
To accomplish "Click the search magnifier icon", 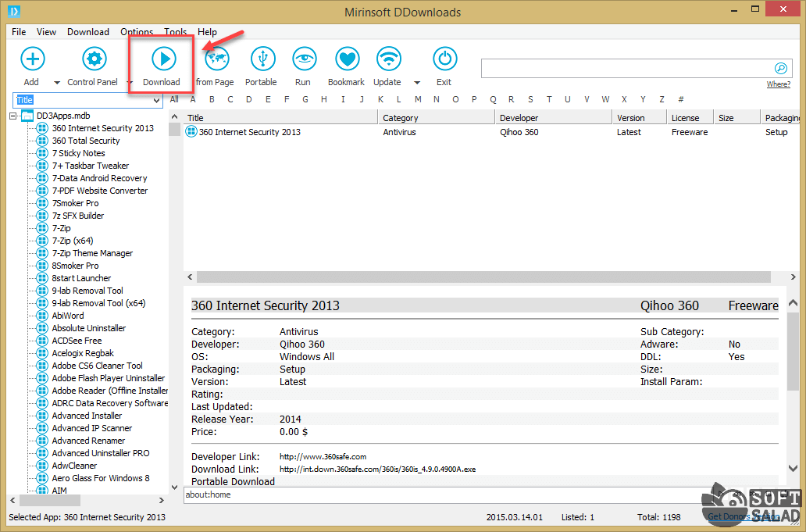I will [x=779, y=68].
